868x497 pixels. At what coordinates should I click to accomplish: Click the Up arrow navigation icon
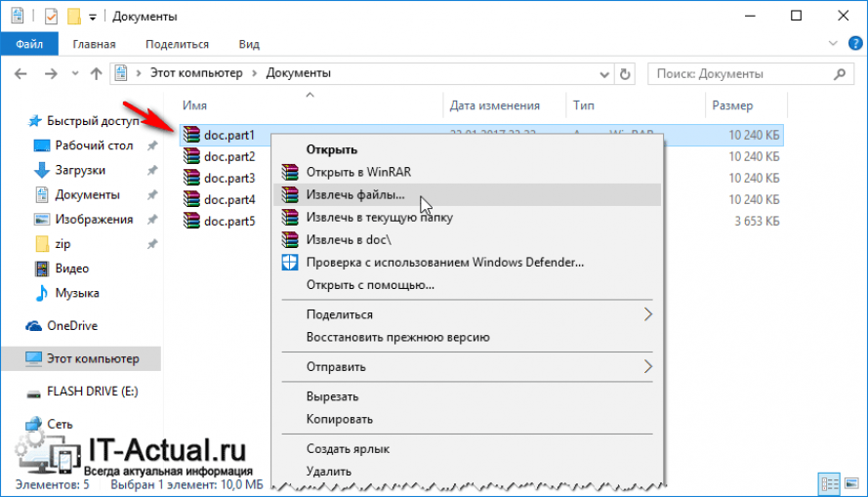click(x=96, y=73)
